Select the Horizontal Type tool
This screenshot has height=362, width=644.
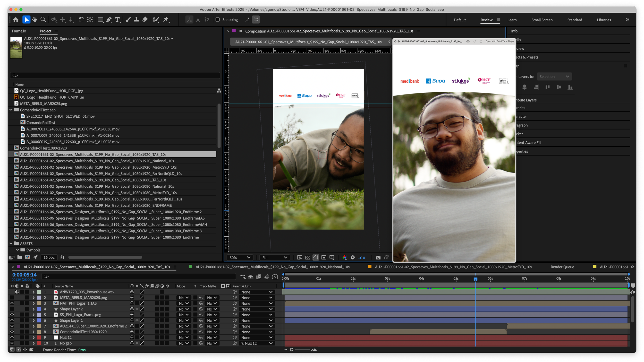(117, 20)
